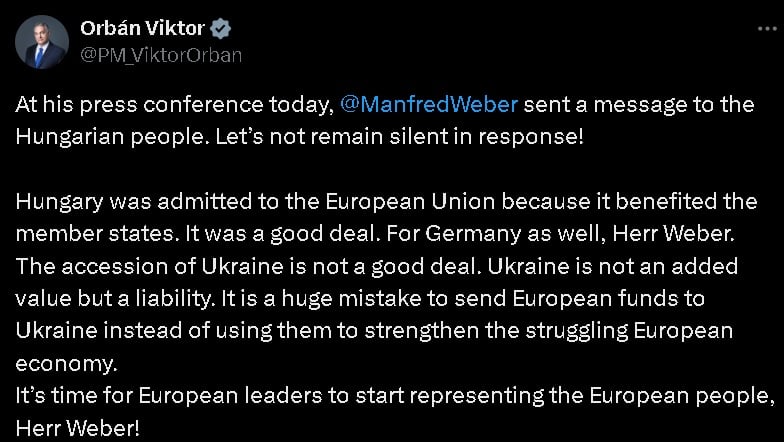Open the three-dot more options menu
784x442 pixels.
click(767, 29)
